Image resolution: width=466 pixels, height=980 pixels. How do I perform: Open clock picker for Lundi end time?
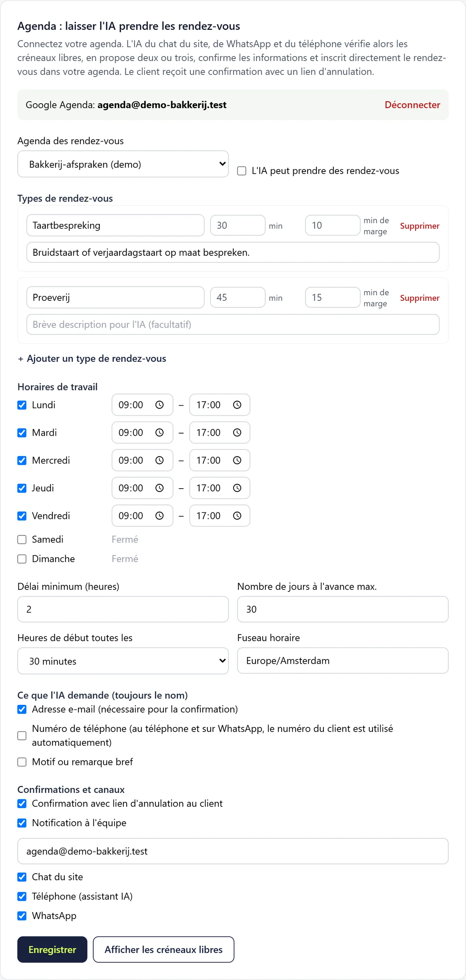(x=237, y=405)
